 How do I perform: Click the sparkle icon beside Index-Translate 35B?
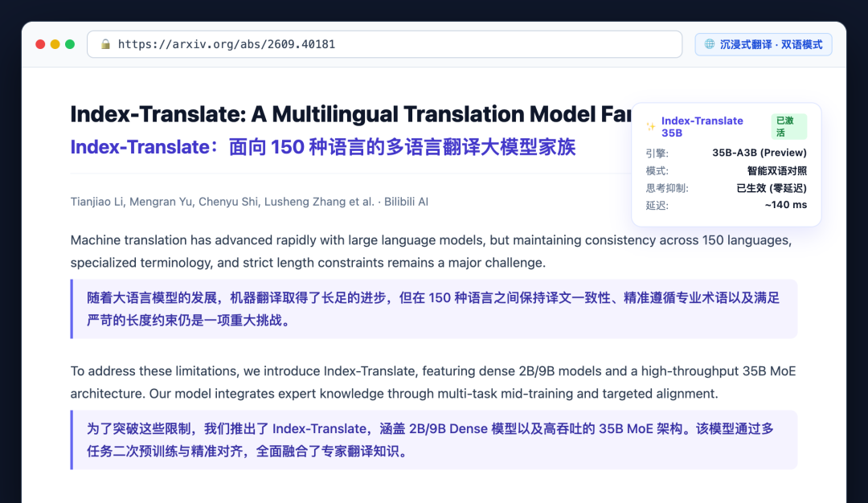coord(651,127)
